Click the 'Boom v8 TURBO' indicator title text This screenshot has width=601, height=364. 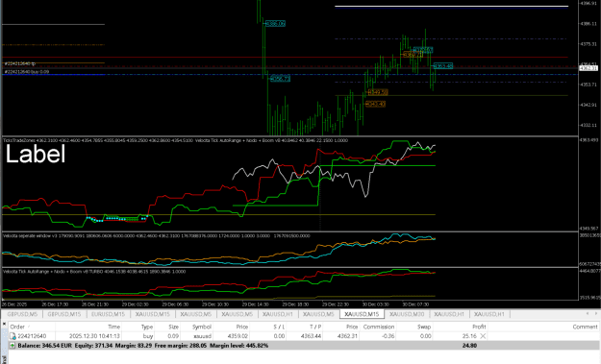93,272
